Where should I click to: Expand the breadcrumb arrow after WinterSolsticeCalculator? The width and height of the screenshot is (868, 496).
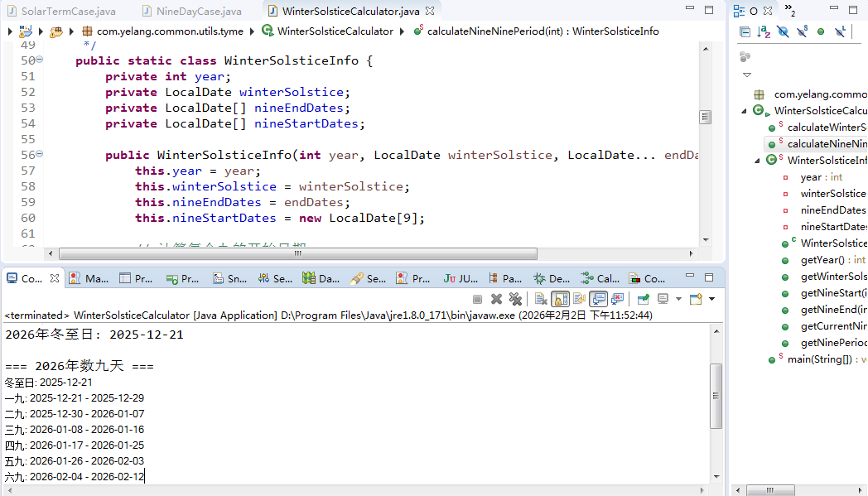[x=402, y=31]
